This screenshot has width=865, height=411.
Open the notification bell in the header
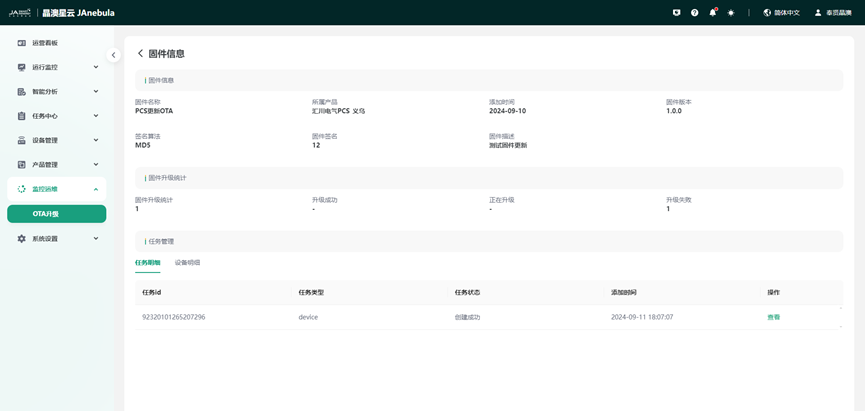pos(713,13)
